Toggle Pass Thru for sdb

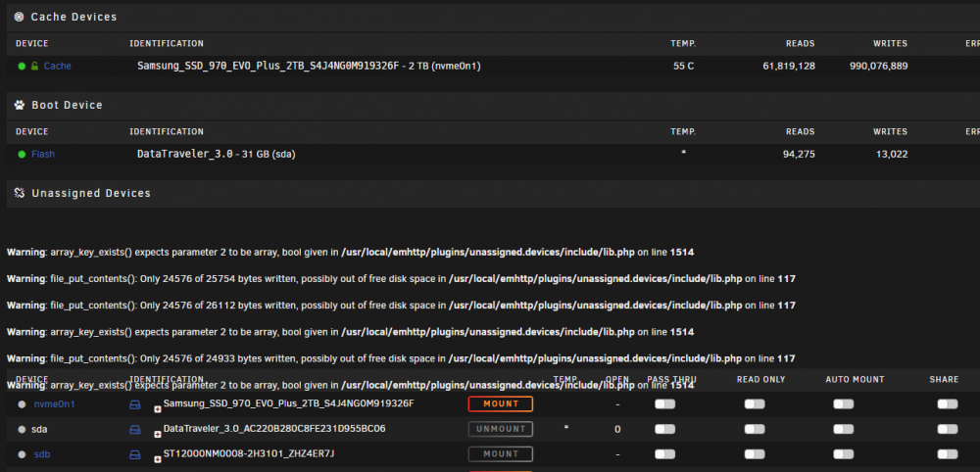pos(665,454)
